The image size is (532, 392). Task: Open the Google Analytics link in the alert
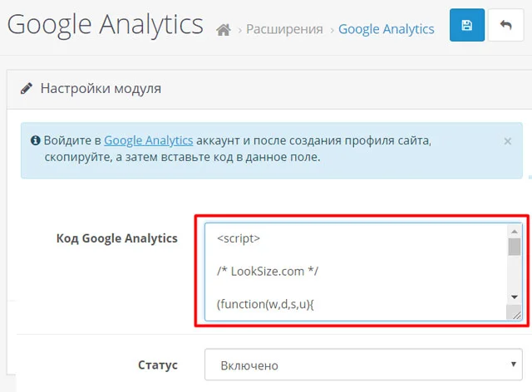tap(148, 140)
